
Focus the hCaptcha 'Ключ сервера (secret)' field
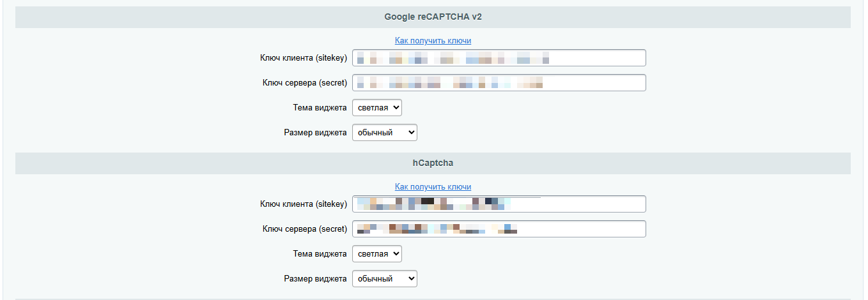[499, 229]
